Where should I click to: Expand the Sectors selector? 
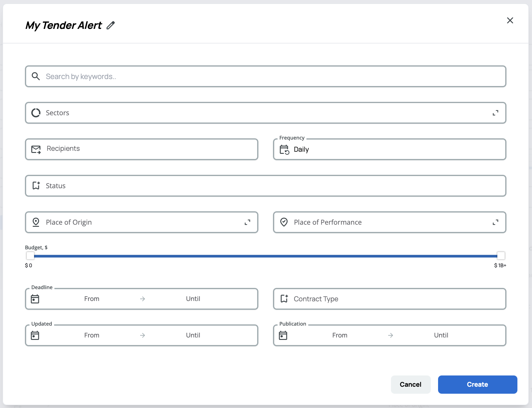point(495,113)
